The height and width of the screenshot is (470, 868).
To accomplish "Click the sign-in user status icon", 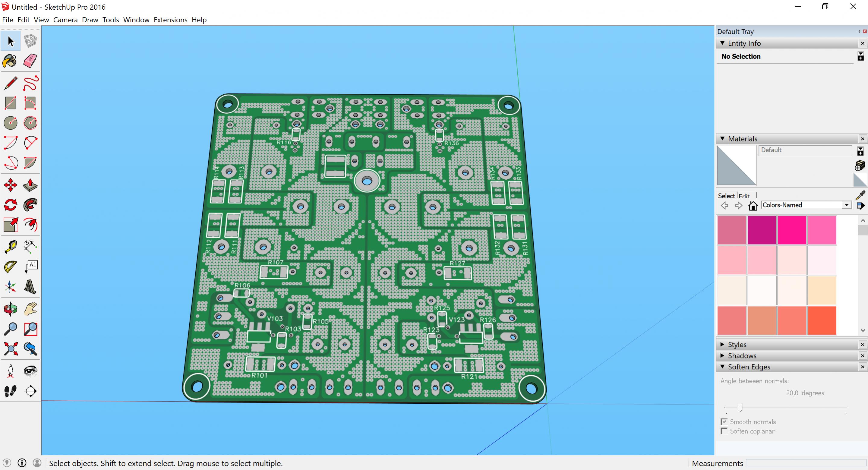I will tap(37, 463).
